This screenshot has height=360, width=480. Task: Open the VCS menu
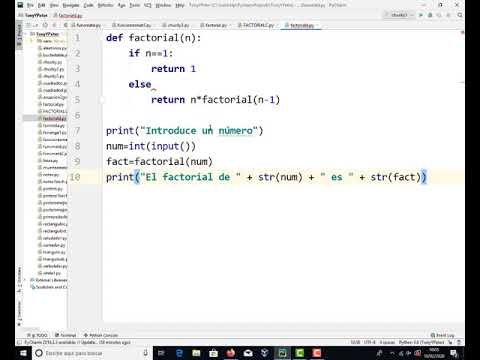click(x=147, y=5)
